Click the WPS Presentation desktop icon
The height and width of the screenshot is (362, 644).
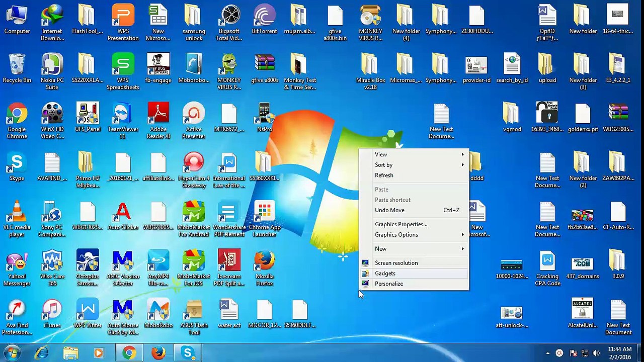click(123, 23)
